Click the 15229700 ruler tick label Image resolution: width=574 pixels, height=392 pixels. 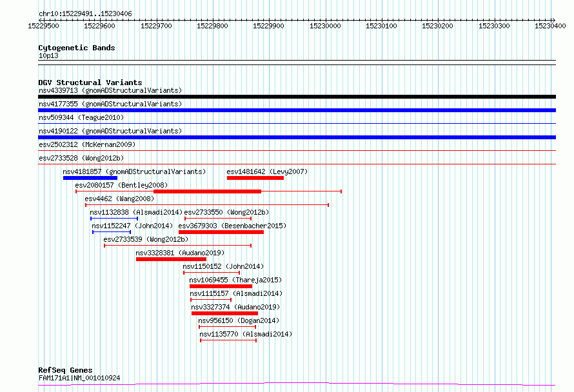click(156, 26)
